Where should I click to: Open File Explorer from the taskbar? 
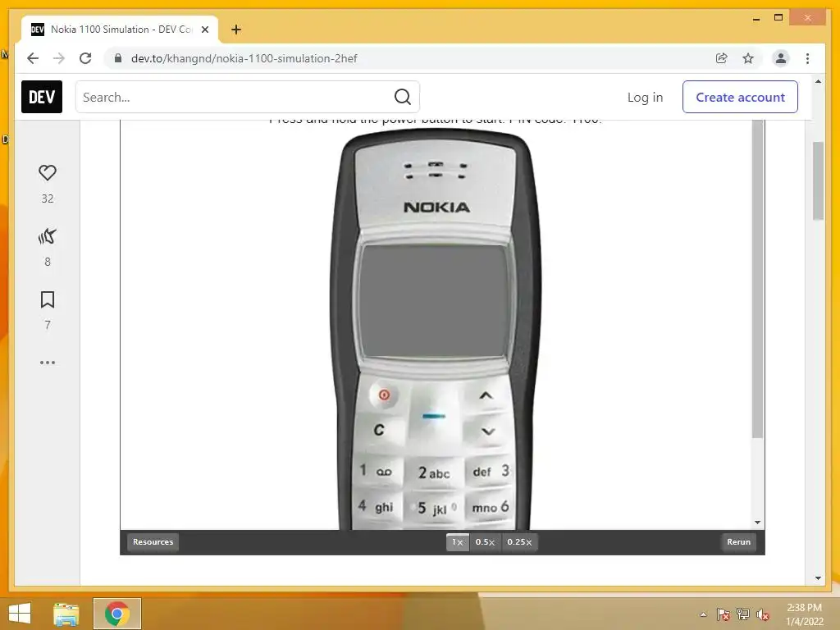click(x=66, y=614)
